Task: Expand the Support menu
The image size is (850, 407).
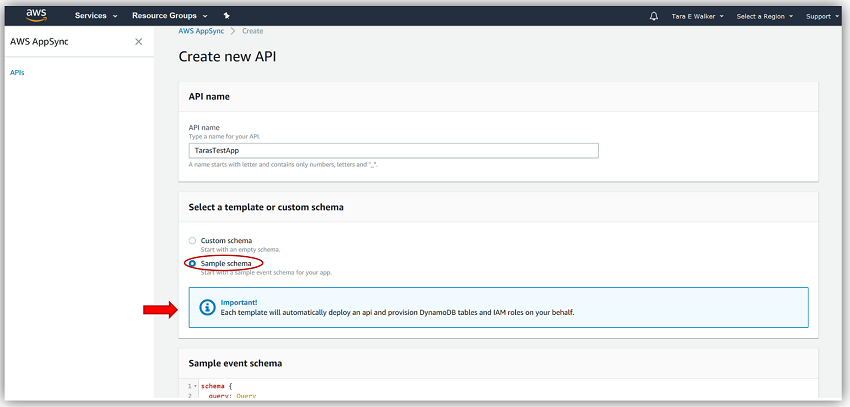Action: pos(823,16)
